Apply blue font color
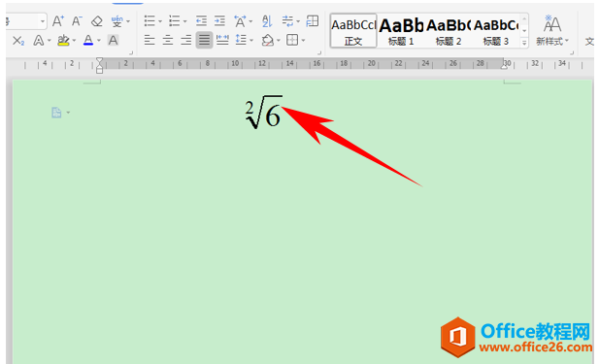The image size is (599, 364). [88, 40]
